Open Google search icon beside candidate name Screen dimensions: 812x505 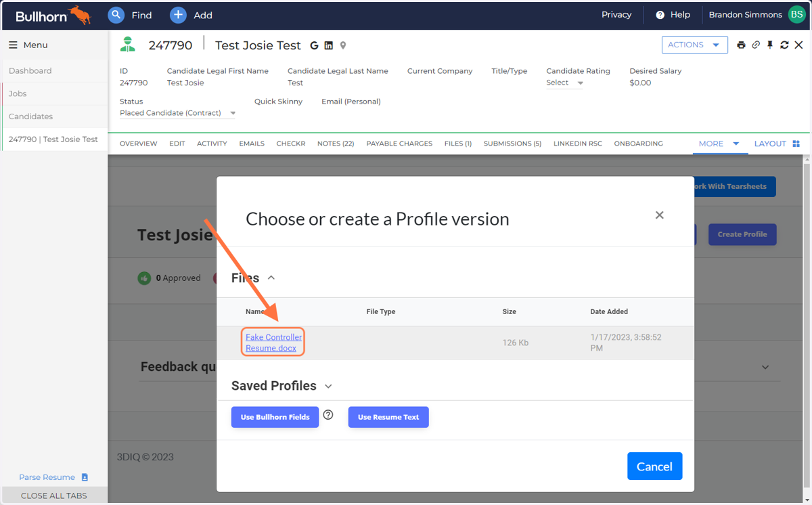click(x=314, y=45)
